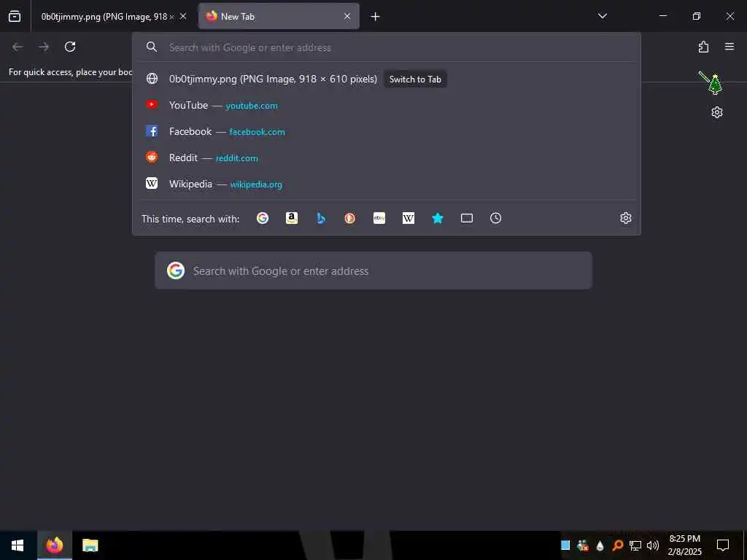Click the blue square tray icon
Viewport: 747px width, 560px height.
[565, 545]
